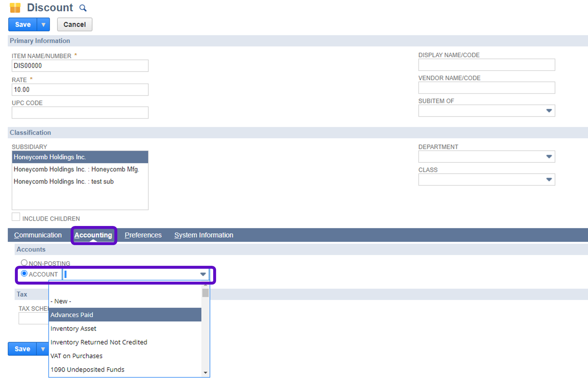
Task: Select Honeycomb Mfg. subsidiary in list
Action: [76, 169]
